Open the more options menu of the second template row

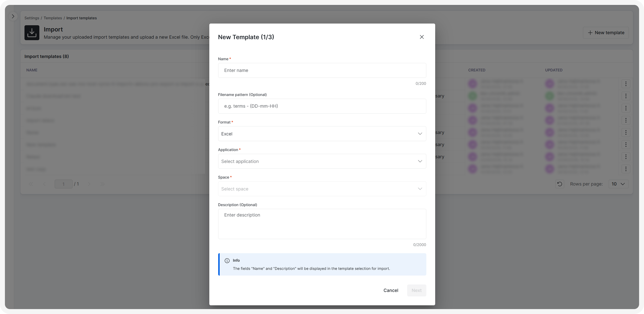click(626, 96)
